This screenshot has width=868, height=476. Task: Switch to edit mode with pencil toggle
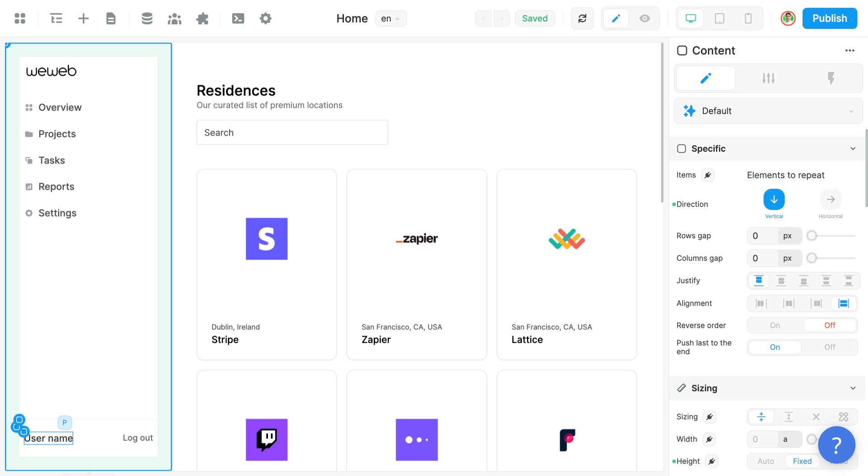616,19
